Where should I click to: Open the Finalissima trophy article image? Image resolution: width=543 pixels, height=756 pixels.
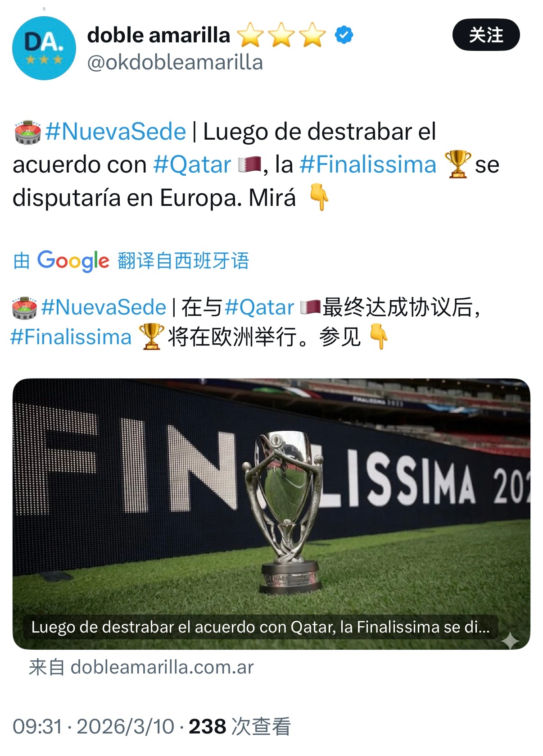point(271,514)
